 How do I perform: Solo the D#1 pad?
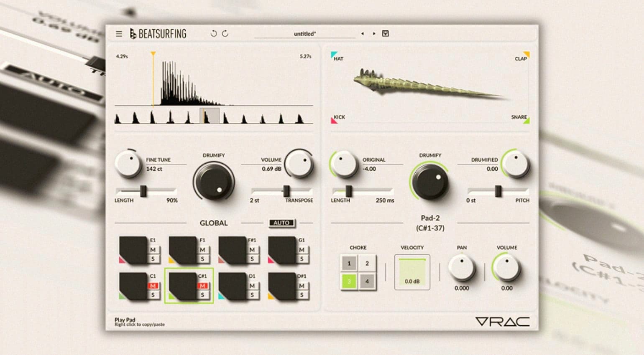[x=302, y=295]
